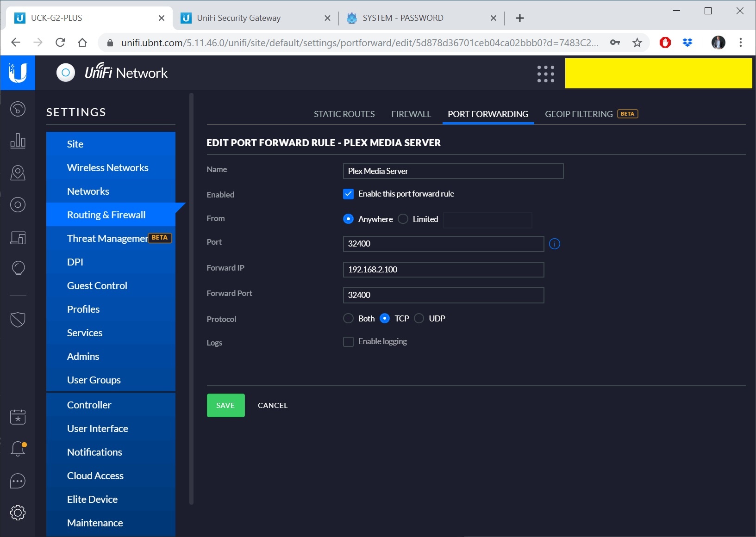This screenshot has width=756, height=537.
Task: Switch to the Firewall tab
Action: coord(411,114)
